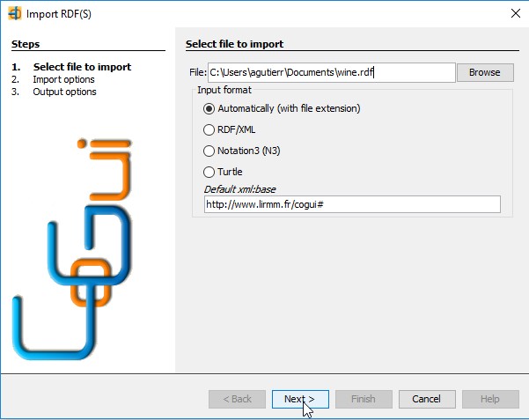The height and width of the screenshot is (420, 529).
Task: Select step 1 Select file to import
Action: pos(71,67)
